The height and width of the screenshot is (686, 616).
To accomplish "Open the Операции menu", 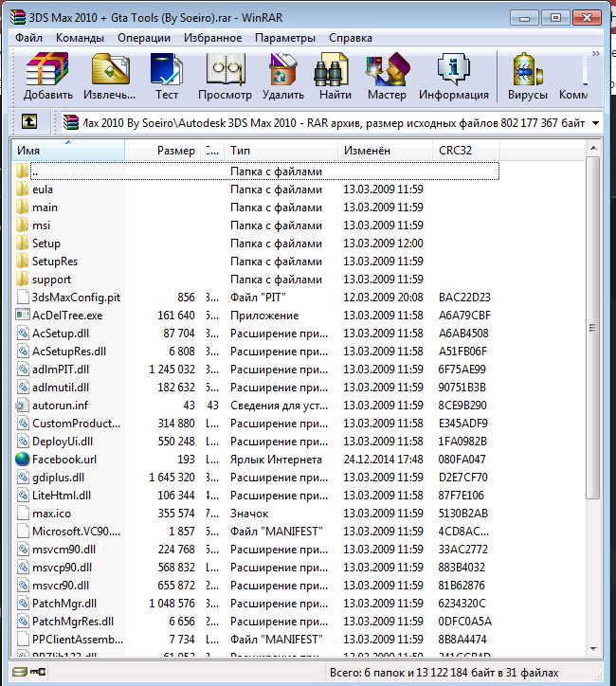I will click(x=144, y=38).
